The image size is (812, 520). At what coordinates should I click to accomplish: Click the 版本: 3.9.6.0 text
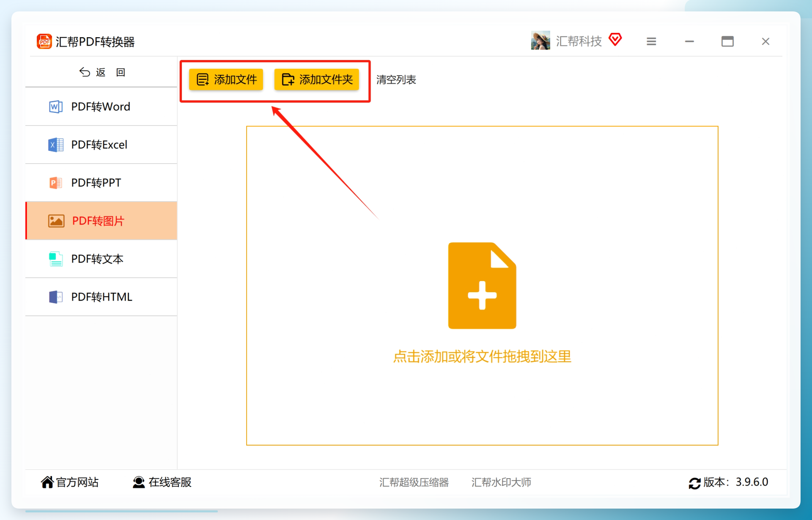pyautogui.click(x=736, y=482)
